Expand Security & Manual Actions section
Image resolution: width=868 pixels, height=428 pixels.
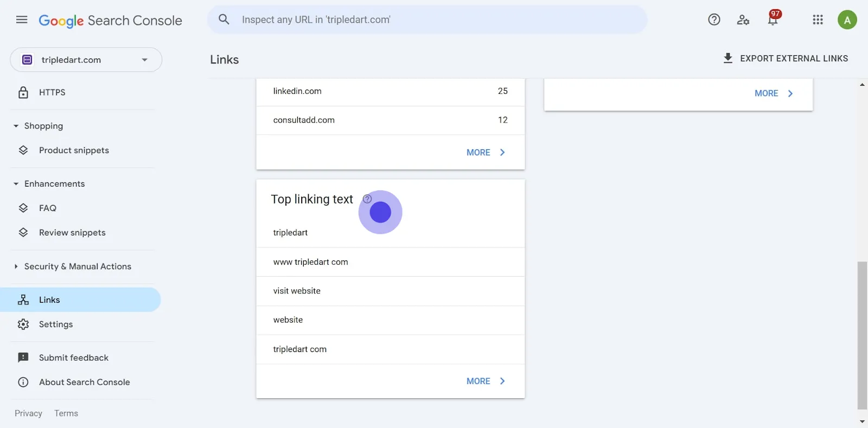pyautogui.click(x=16, y=266)
